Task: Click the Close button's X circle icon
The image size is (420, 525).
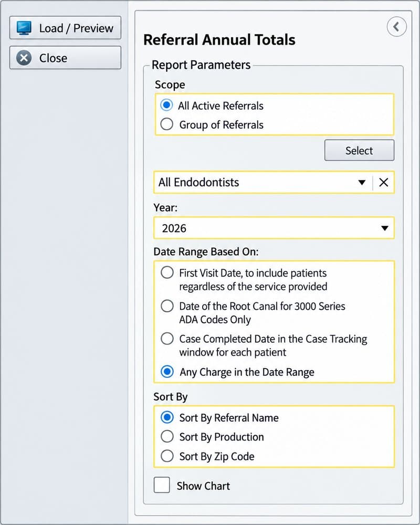Action: click(24, 58)
